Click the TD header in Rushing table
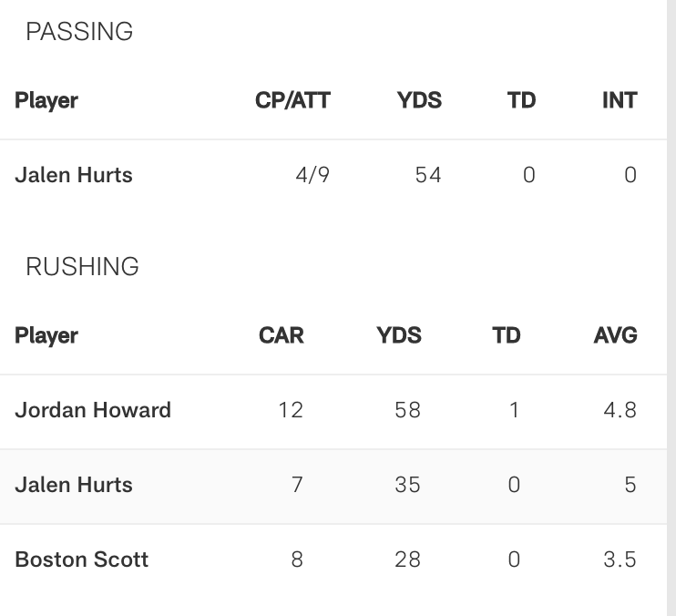The height and width of the screenshot is (616, 676). [x=507, y=335]
